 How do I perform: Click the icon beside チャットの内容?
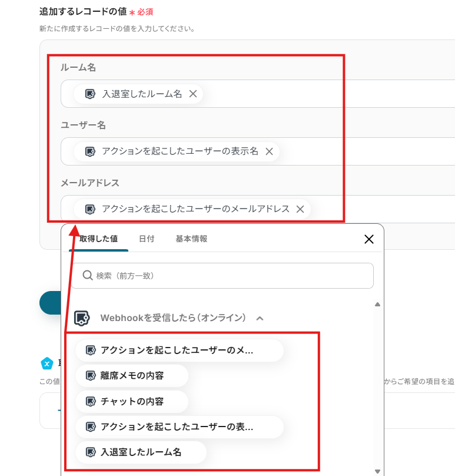click(x=91, y=402)
